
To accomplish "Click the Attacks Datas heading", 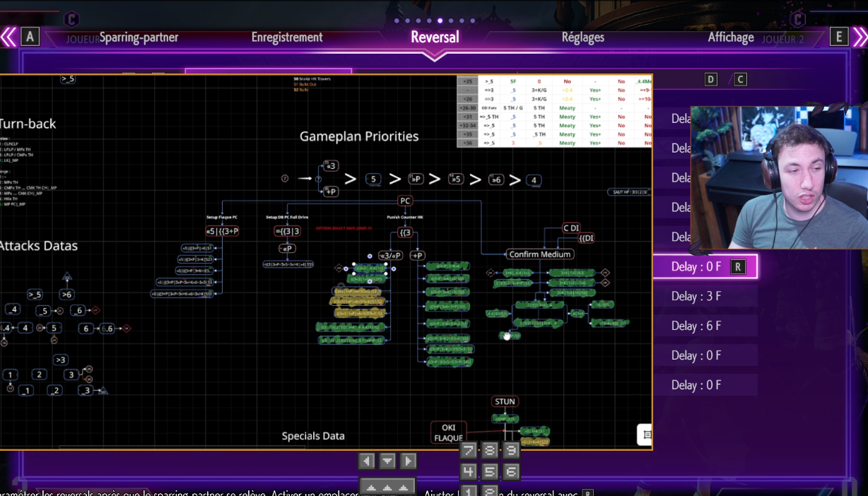I will 38,246.
